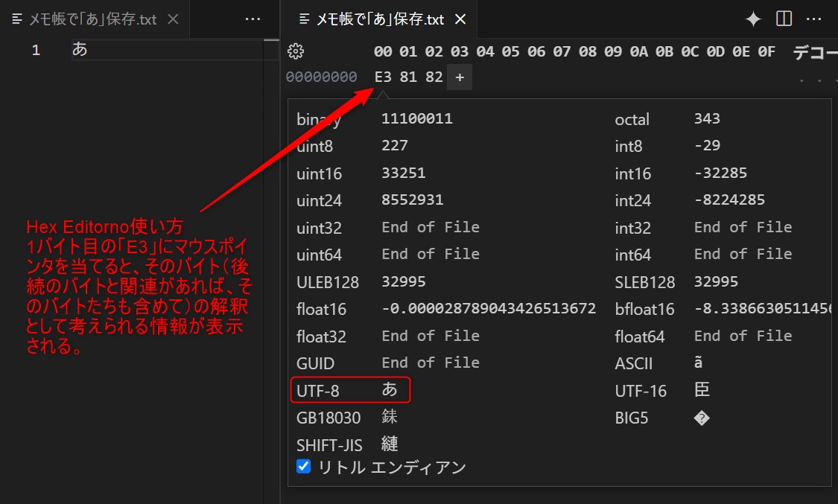Toggle the リトル エンディアン checkbox
The height and width of the screenshot is (504, 838).
tap(302, 466)
